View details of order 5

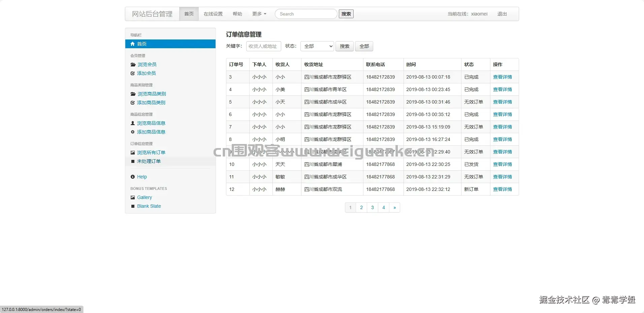[502, 102]
